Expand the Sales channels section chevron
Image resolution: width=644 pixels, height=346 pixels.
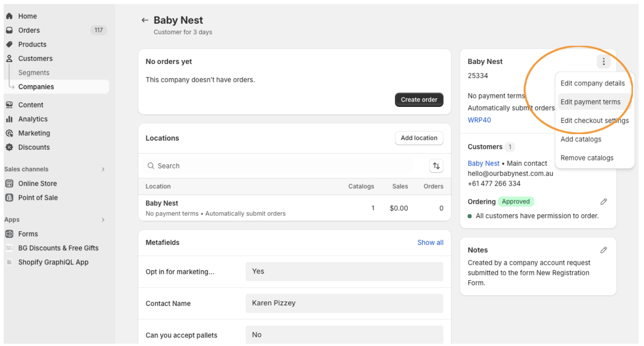click(x=103, y=169)
